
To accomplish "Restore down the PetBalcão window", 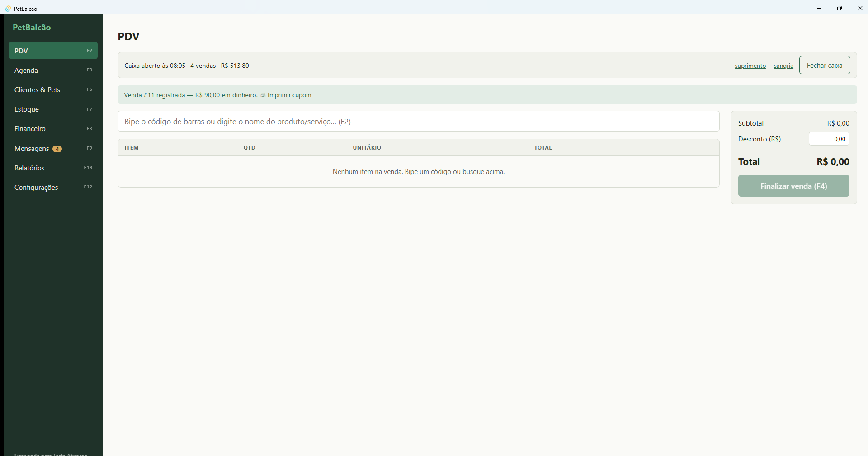I will tap(840, 8).
